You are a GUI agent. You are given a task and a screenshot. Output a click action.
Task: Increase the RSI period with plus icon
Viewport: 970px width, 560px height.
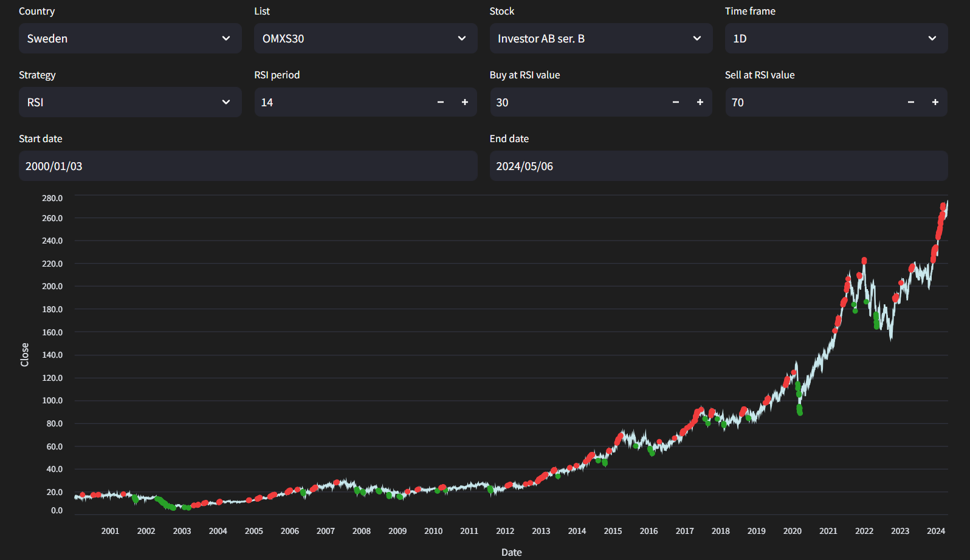click(465, 102)
